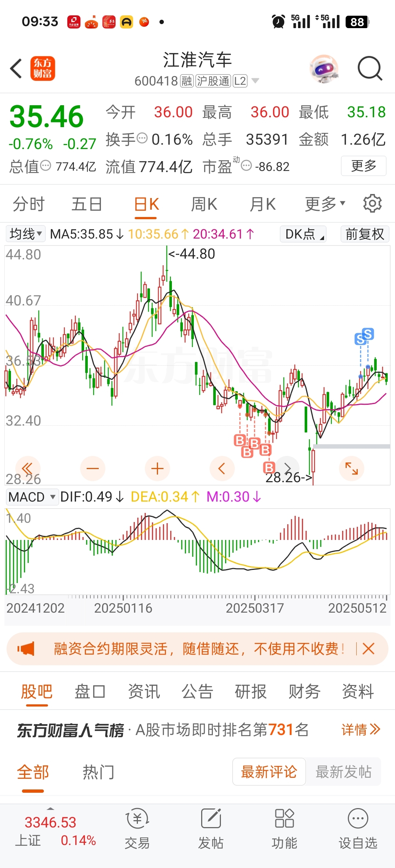Expand the 更多 chart period dropdown
This screenshot has width=395, height=868.
[x=325, y=204]
